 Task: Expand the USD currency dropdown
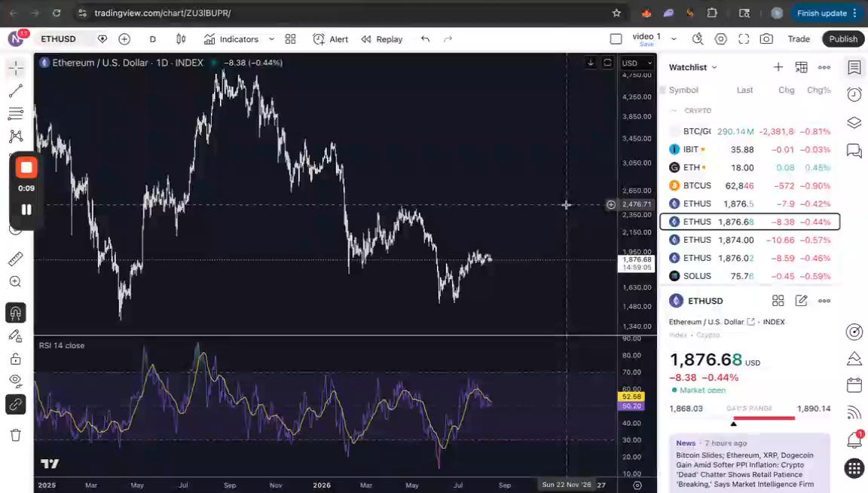[637, 63]
